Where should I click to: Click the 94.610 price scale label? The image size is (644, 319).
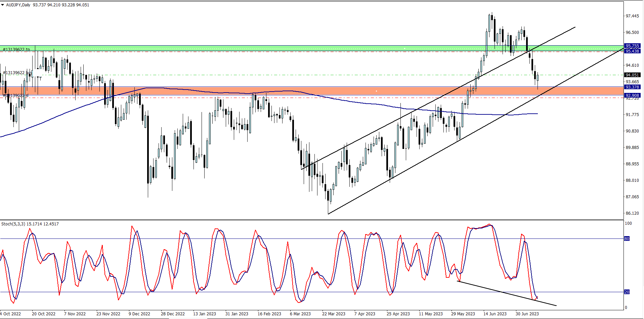(x=632, y=65)
